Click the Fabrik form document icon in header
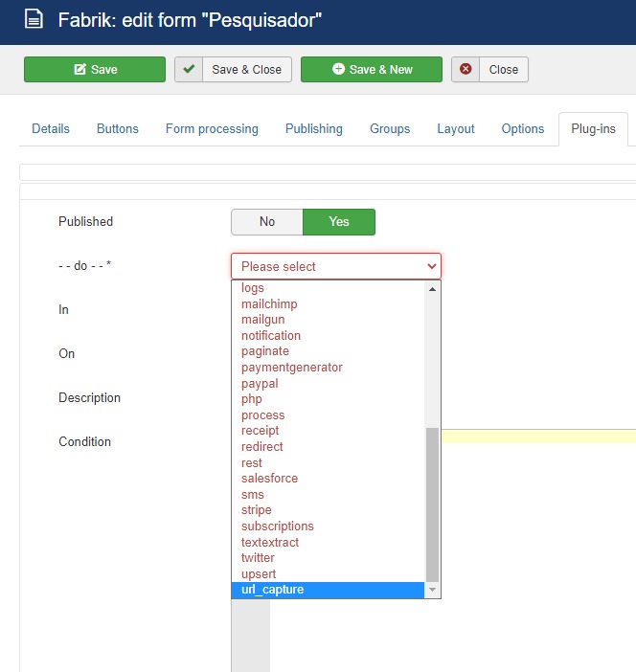This screenshot has width=636, height=672. pos(34,19)
